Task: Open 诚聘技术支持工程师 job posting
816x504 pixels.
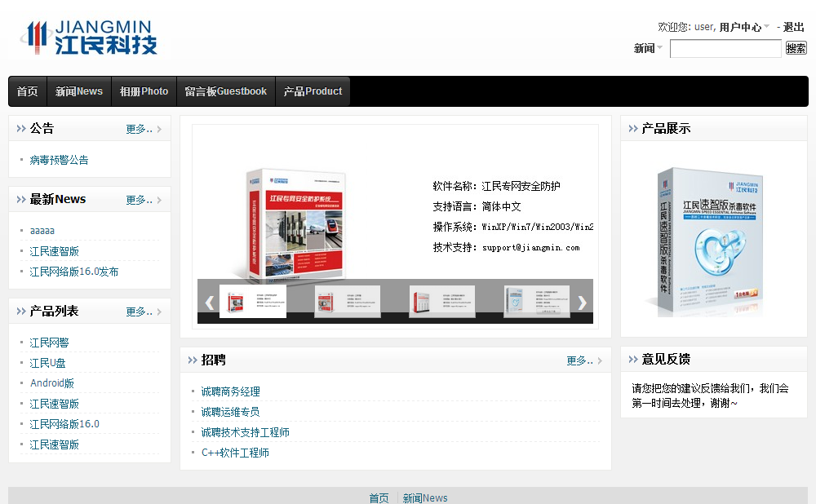Action: 246,432
